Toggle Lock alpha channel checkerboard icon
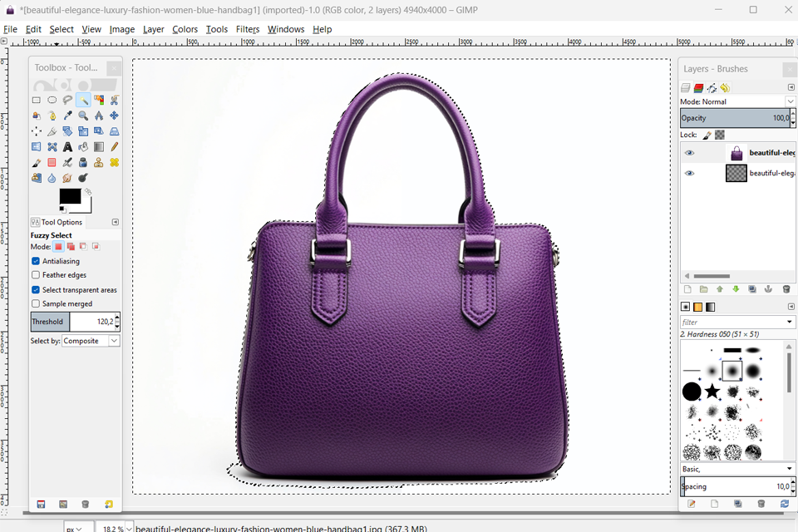Viewport: 798px width, 532px height. pyautogui.click(x=720, y=135)
